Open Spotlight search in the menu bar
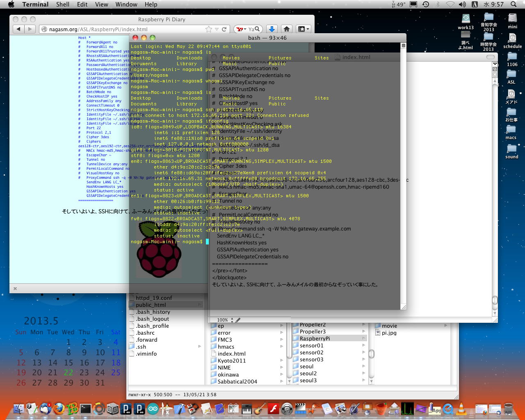This screenshot has height=420, width=525. point(514,5)
